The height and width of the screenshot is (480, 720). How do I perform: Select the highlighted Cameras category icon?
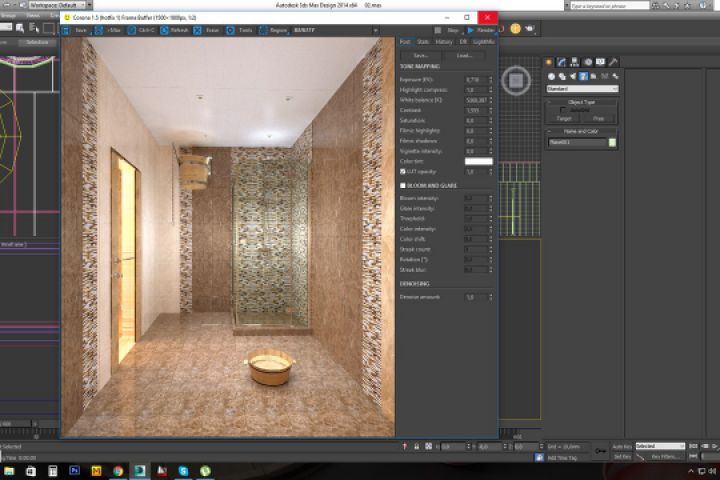tap(583, 77)
